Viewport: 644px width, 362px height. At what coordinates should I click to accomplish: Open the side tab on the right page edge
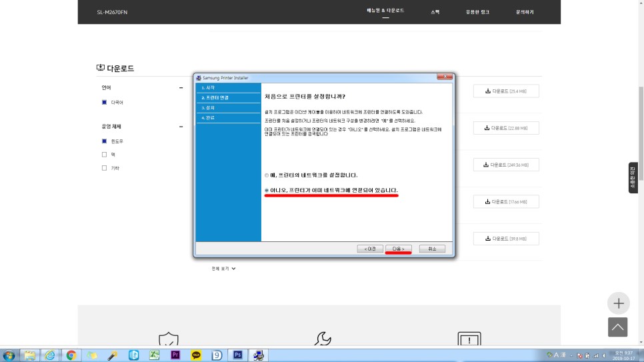click(x=633, y=177)
